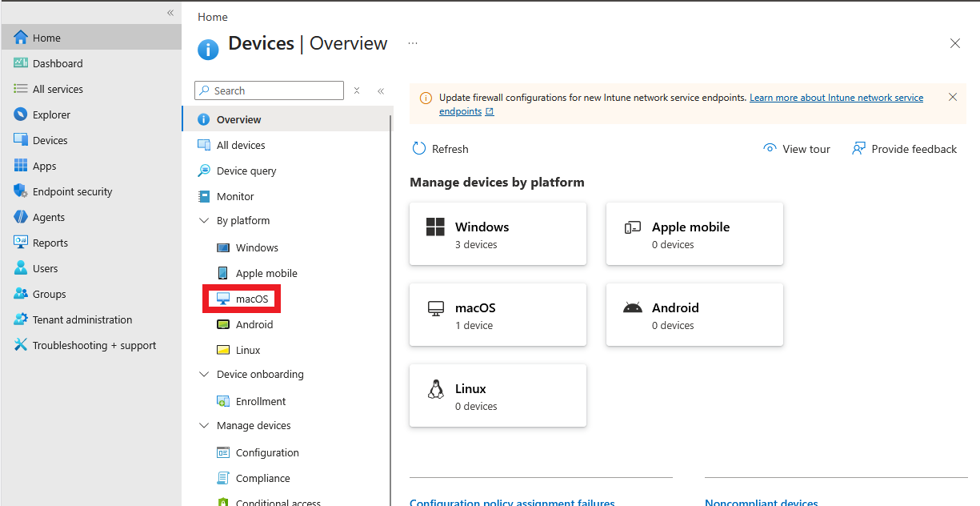Screen dimensions: 980x506
Task: Click the Monitor icon in Devices menu
Action: (203, 196)
